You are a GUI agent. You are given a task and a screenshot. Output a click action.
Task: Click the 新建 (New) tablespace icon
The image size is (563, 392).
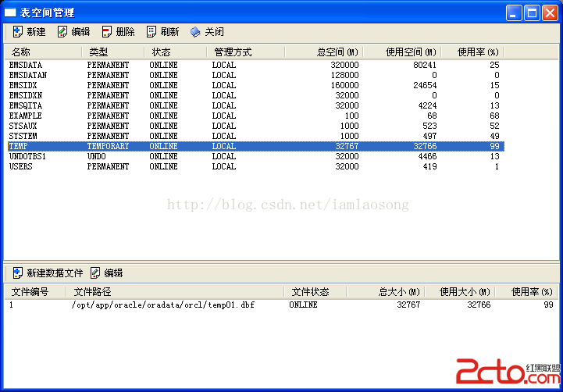pyautogui.click(x=18, y=31)
